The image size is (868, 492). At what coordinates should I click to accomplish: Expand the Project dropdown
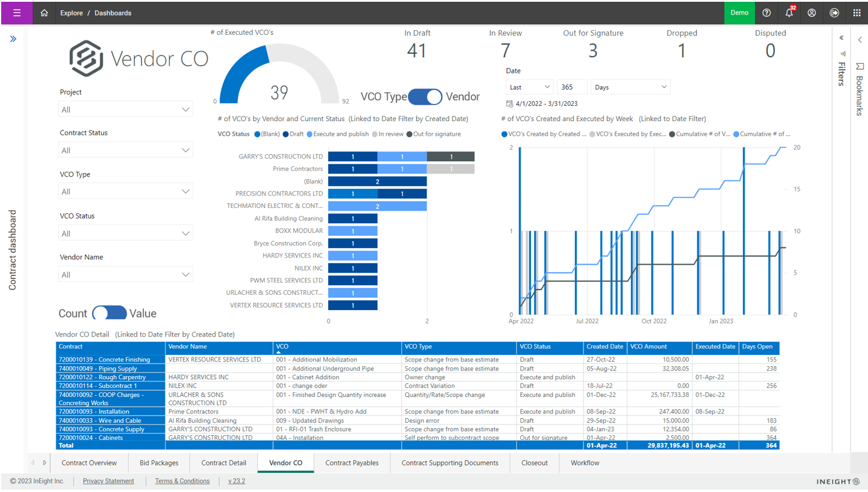pos(125,110)
